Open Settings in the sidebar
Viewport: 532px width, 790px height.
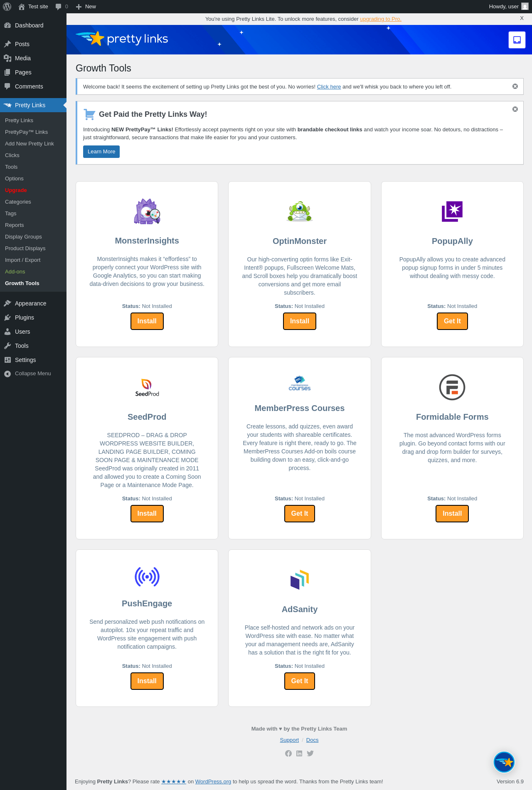click(33, 360)
